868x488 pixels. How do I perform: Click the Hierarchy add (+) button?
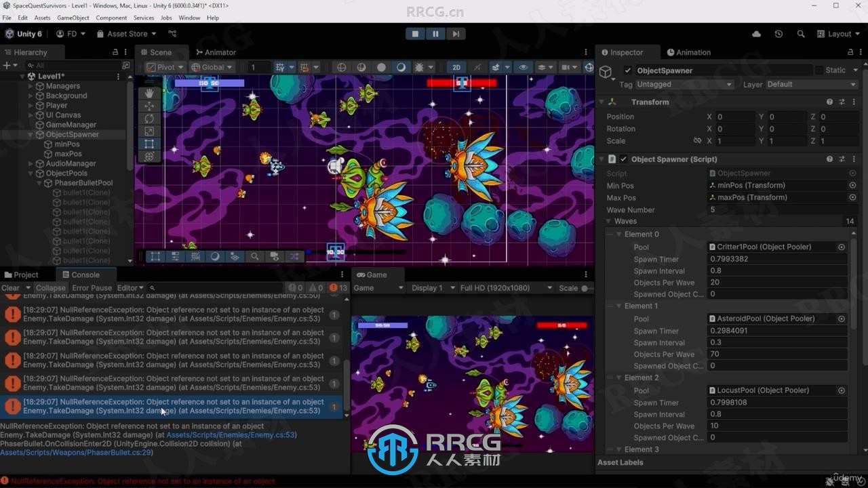(x=6, y=66)
